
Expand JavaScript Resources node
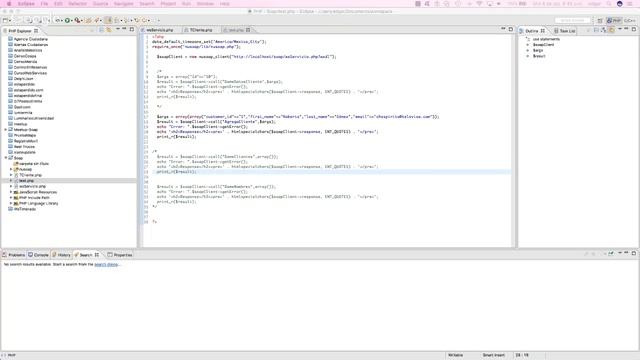tap(11, 192)
